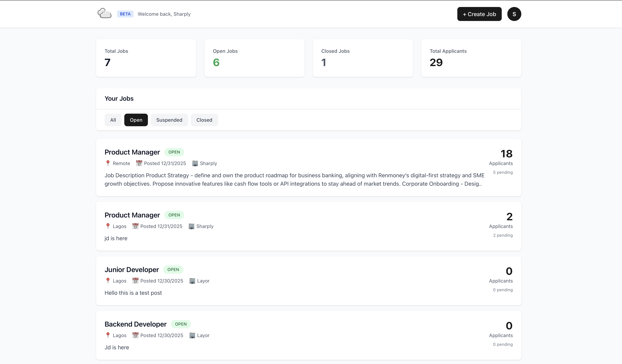Screen dimensions: 622x364
Task: Click the location pin beside Lagos on Junior Developer
Action: 108,281
